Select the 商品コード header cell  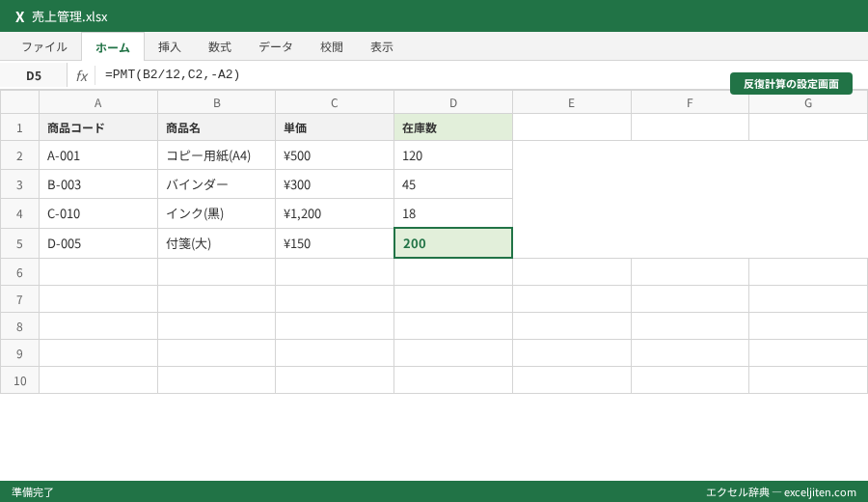pyautogui.click(x=98, y=127)
